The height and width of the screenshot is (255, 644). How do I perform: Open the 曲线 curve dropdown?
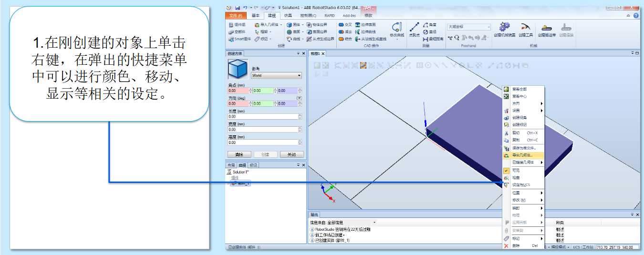point(295,39)
